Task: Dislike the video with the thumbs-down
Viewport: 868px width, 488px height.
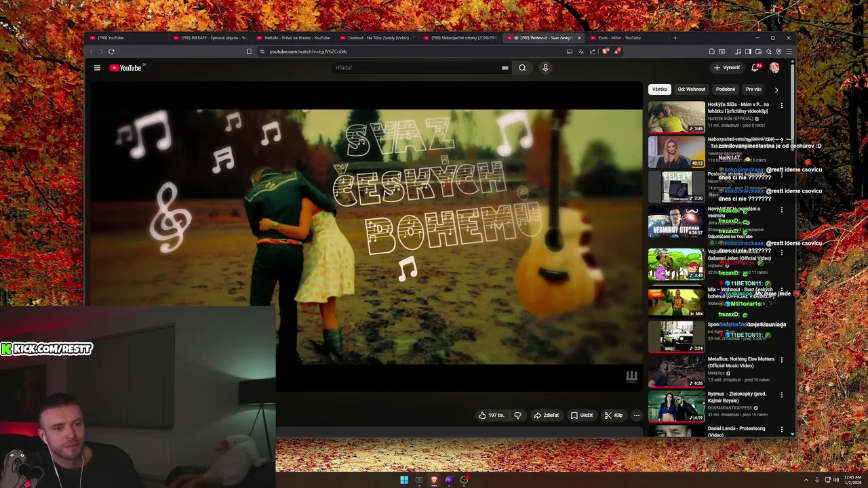Action: pos(517,415)
